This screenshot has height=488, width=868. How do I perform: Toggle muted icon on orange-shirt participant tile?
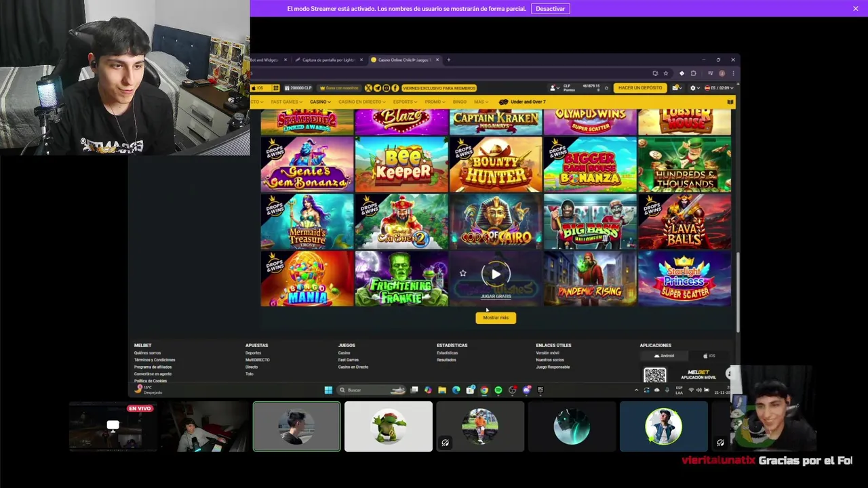tap(445, 443)
